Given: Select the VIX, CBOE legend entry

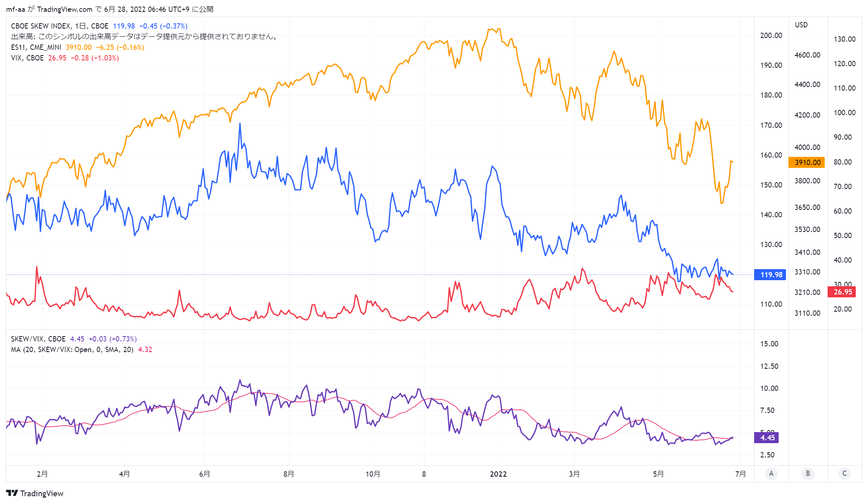Looking at the screenshot, I should click(27, 58).
